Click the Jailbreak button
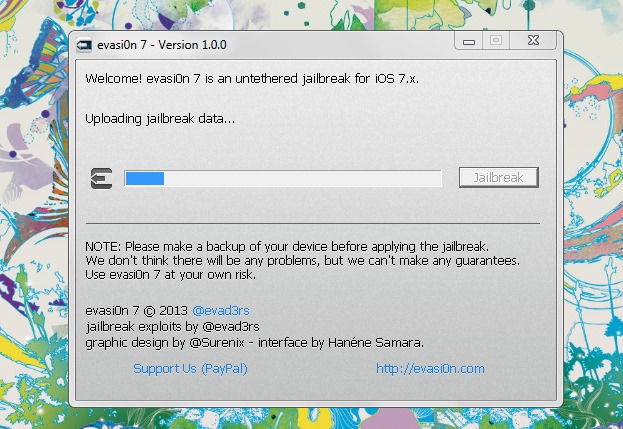The image size is (623, 429). 499,178
